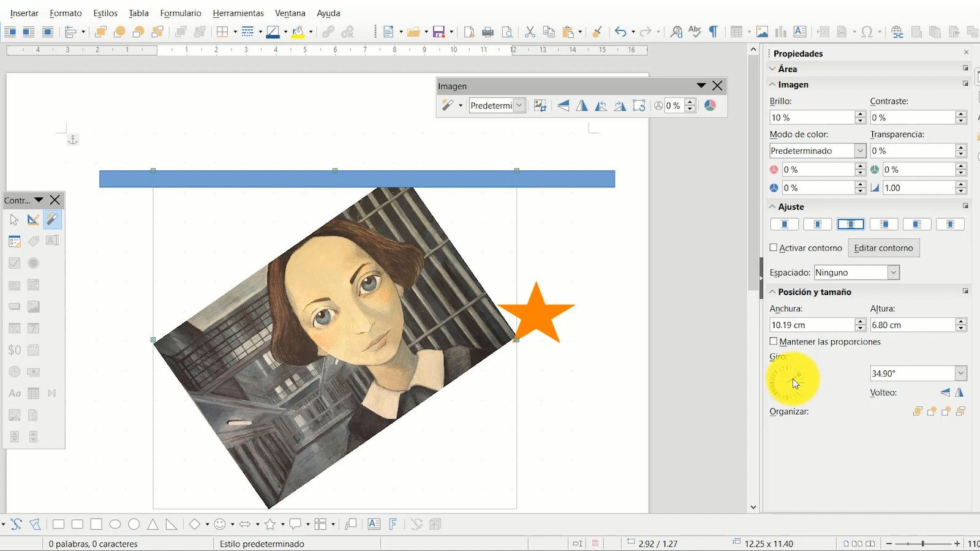This screenshot has height=551, width=980.
Task: Click the blue rectangle shape in document
Action: tap(357, 179)
